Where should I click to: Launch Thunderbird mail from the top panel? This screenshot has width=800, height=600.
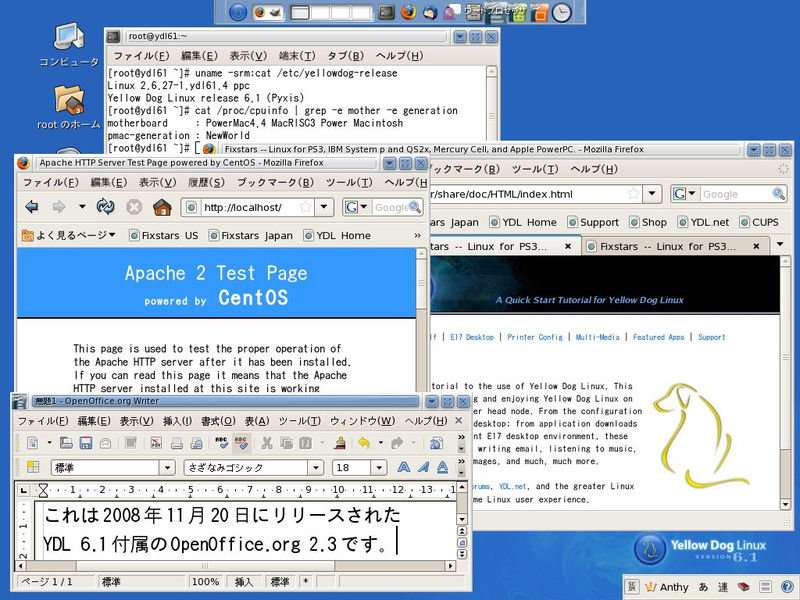coord(430,12)
